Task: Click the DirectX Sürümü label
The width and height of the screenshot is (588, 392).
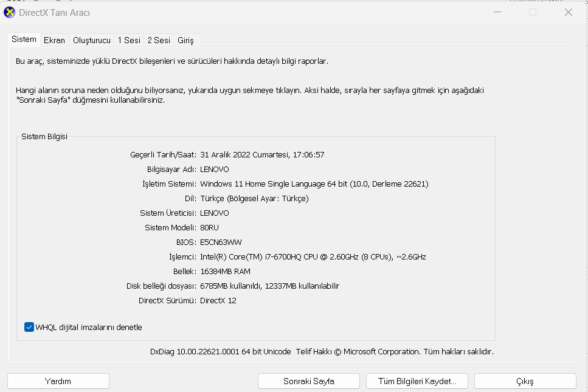Action: [167, 301]
